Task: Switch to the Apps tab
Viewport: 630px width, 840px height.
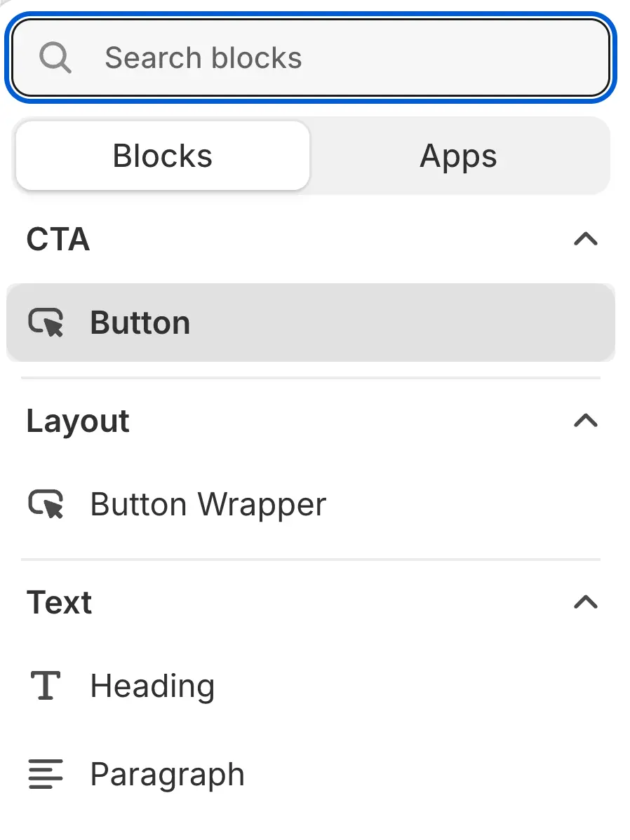Action: point(458,156)
